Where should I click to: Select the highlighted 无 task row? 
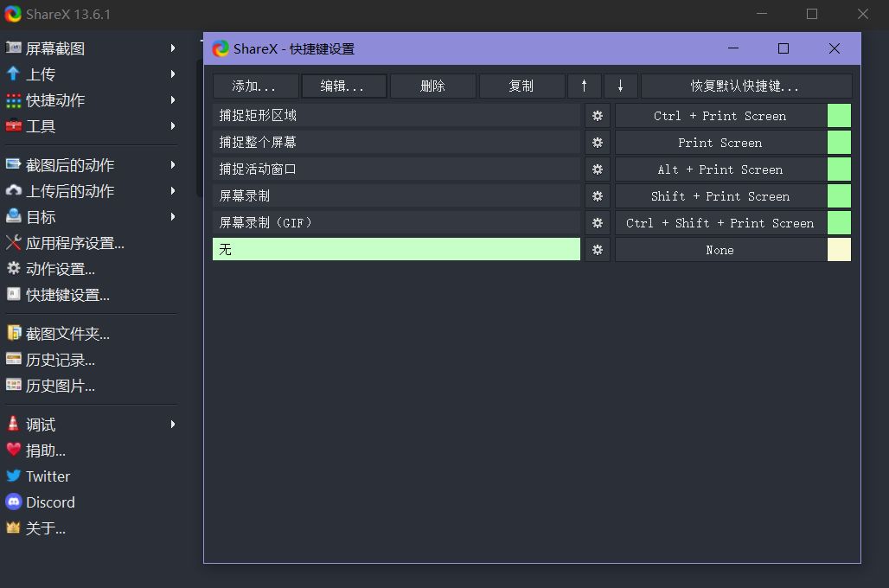(x=396, y=250)
